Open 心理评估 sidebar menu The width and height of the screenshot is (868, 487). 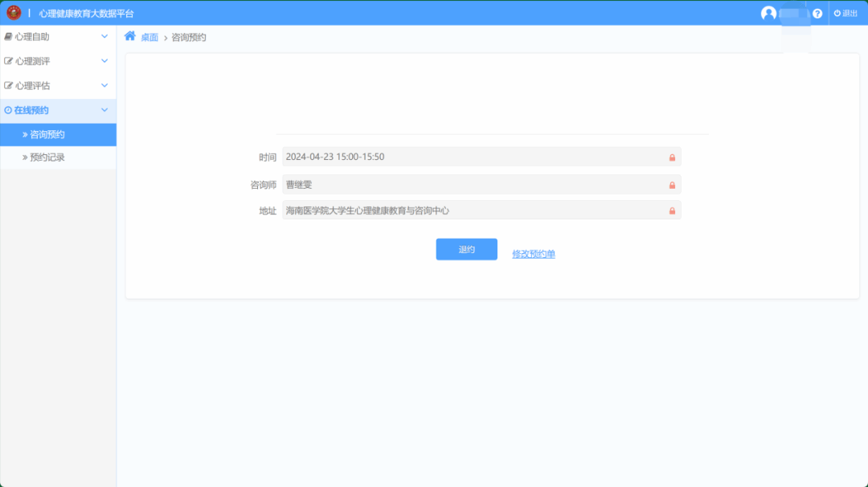58,85
